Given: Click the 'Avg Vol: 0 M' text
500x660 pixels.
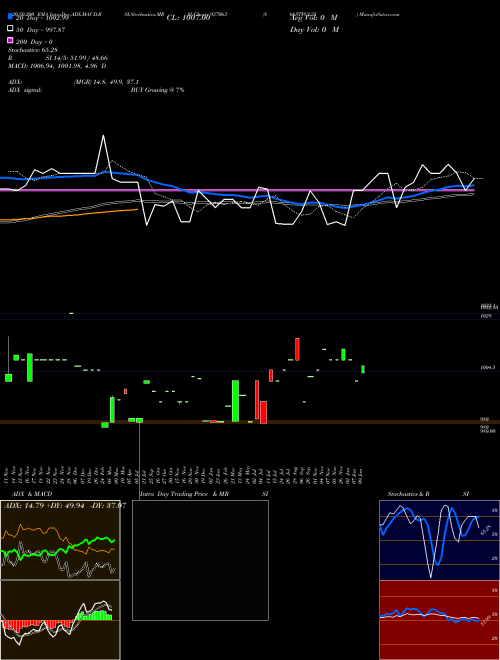Looking at the screenshot, I should (x=314, y=18).
